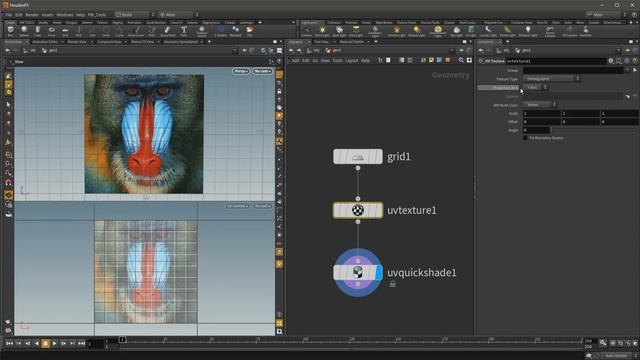Click the timeline current frame marker
The height and width of the screenshot is (360, 640).
[x=122, y=340]
